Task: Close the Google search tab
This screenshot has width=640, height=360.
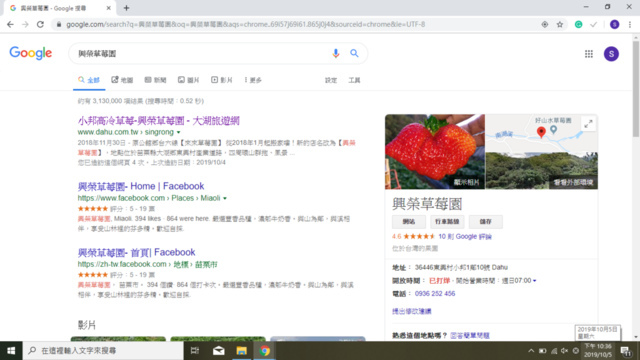Action: 109,8
